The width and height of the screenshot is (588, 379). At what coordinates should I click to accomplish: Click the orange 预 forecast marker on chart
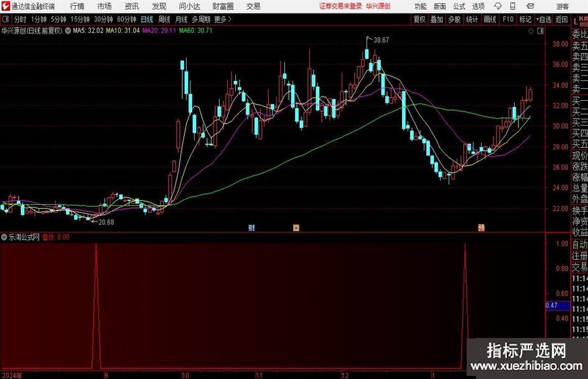point(481,228)
